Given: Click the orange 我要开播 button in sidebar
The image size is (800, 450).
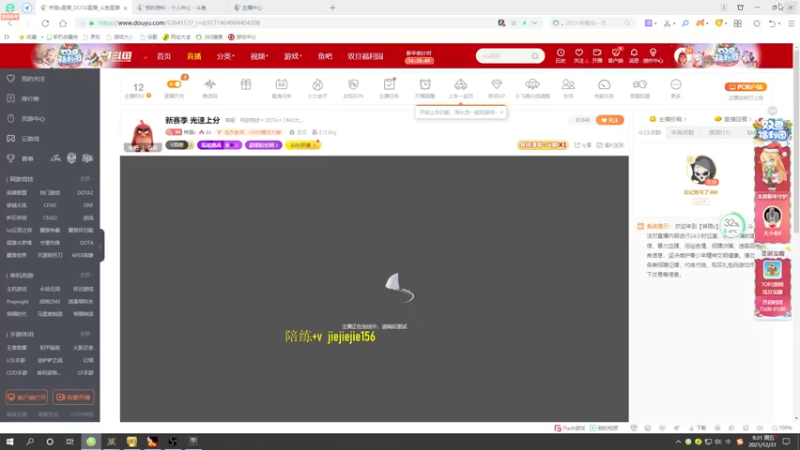Looking at the screenshot, I should coord(73,397).
